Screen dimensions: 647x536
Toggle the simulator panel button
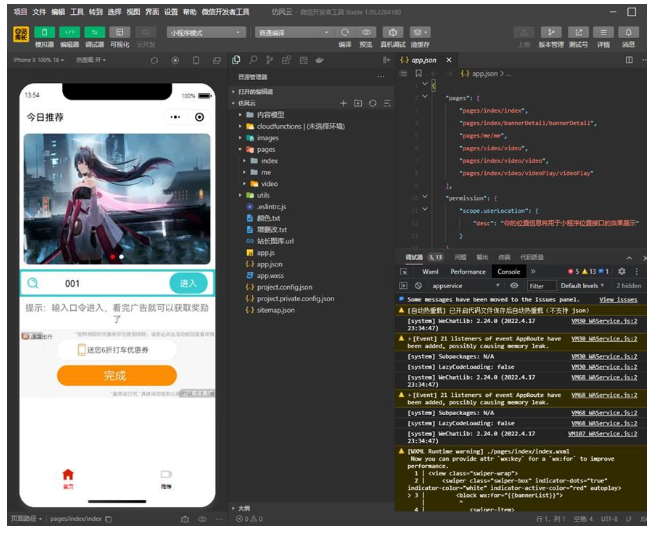(45, 32)
